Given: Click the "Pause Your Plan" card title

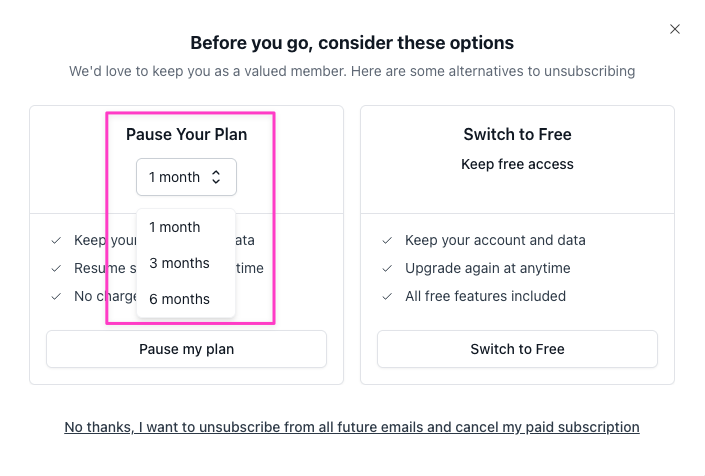Looking at the screenshot, I should click(186, 134).
